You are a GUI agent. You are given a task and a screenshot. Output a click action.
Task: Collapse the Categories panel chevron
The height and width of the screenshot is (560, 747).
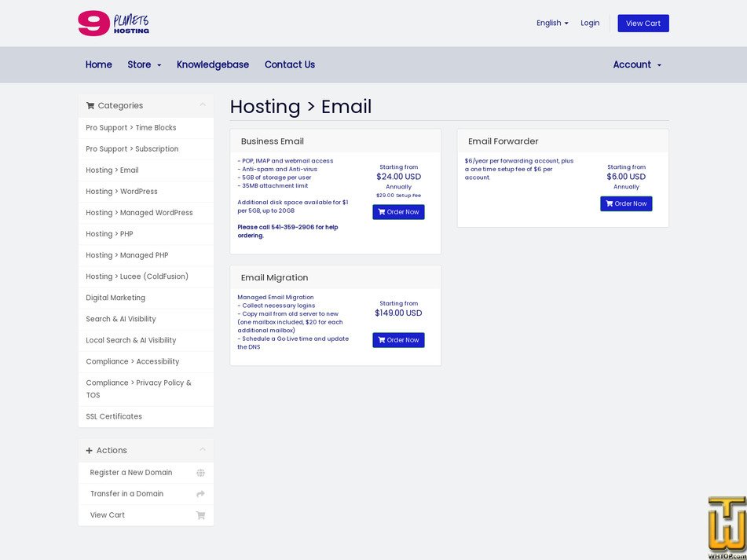pos(203,104)
